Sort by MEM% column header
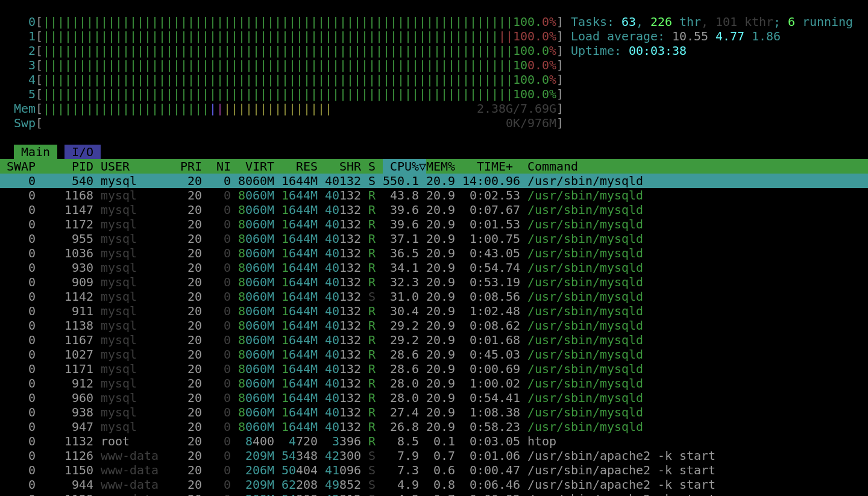The width and height of the screenshot is (868, 496). [441, 166]
